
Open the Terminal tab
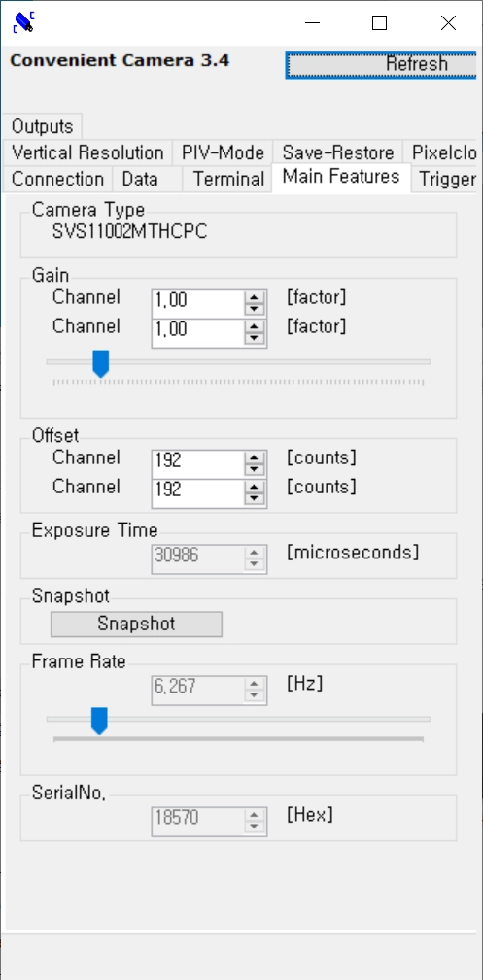(x=227, y=179)
